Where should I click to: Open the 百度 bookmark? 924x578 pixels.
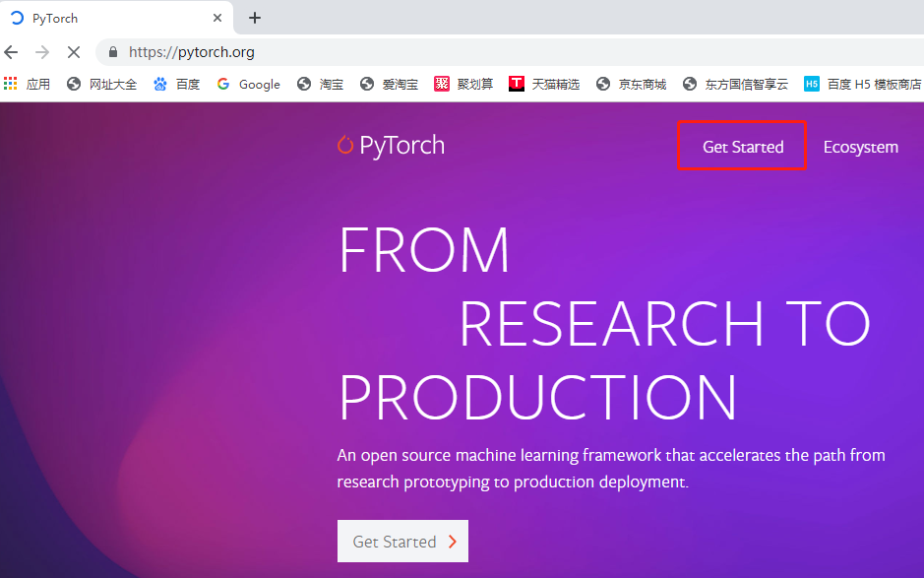click(176, 84)
